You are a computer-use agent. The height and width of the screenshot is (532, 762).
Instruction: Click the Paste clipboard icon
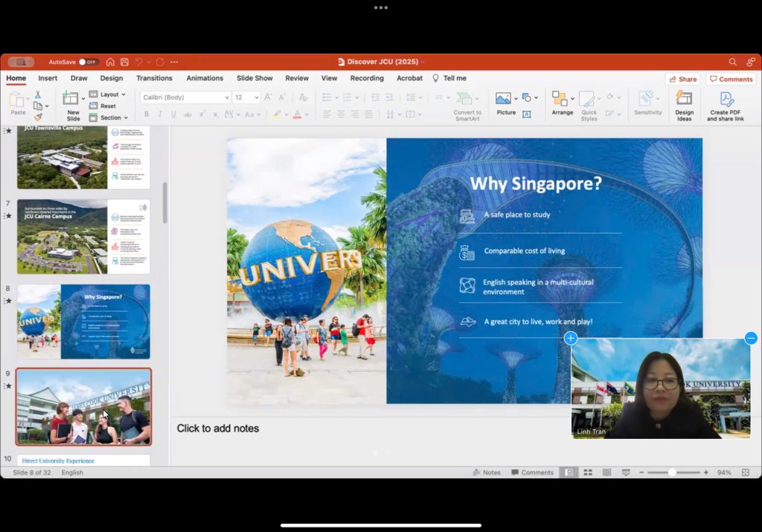click(16, 99)
